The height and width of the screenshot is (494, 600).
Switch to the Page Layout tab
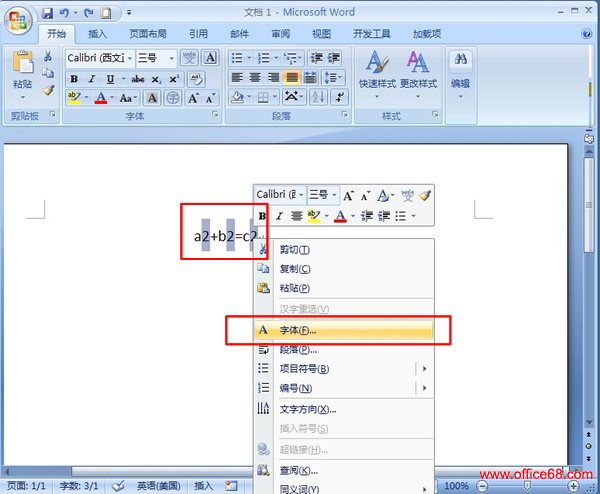pos(148,34)
